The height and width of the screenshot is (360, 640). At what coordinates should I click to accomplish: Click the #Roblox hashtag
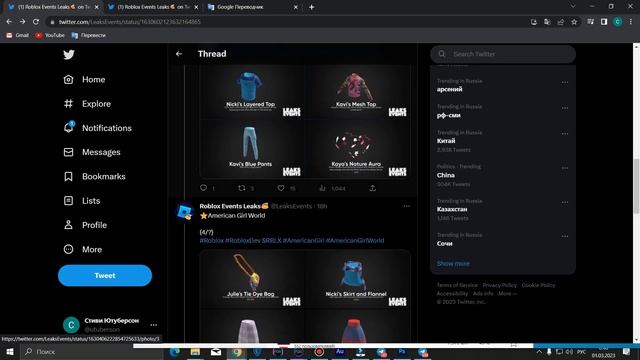(x=211, y=240)
